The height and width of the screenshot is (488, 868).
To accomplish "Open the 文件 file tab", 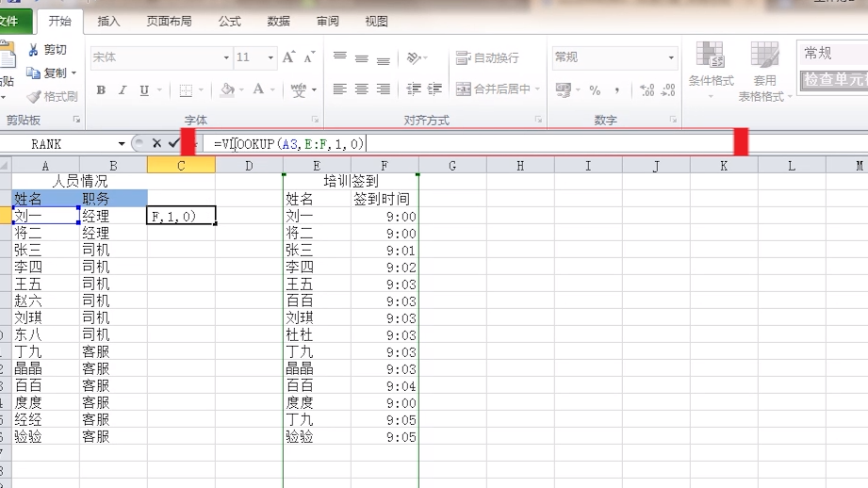I will 10,22.
